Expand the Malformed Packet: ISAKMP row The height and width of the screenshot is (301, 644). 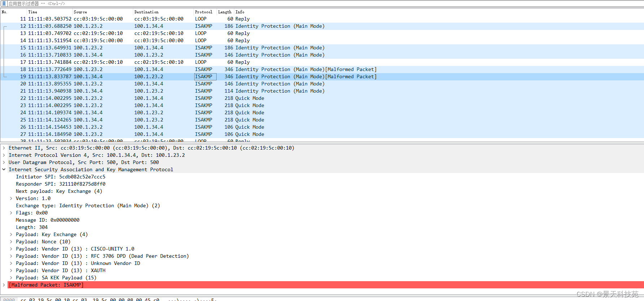(4, 285)
